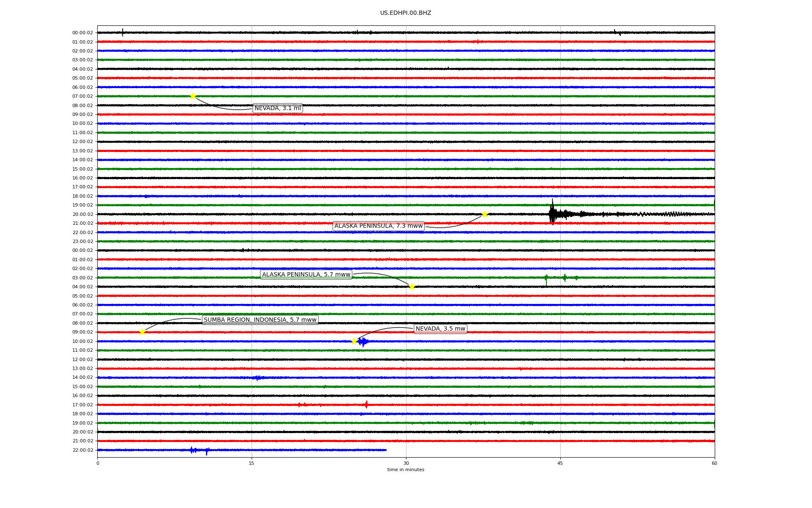Select the NEVADA, 3.5 mw annotation label
This screenshot has height=508, width=812.
[440, 329]
